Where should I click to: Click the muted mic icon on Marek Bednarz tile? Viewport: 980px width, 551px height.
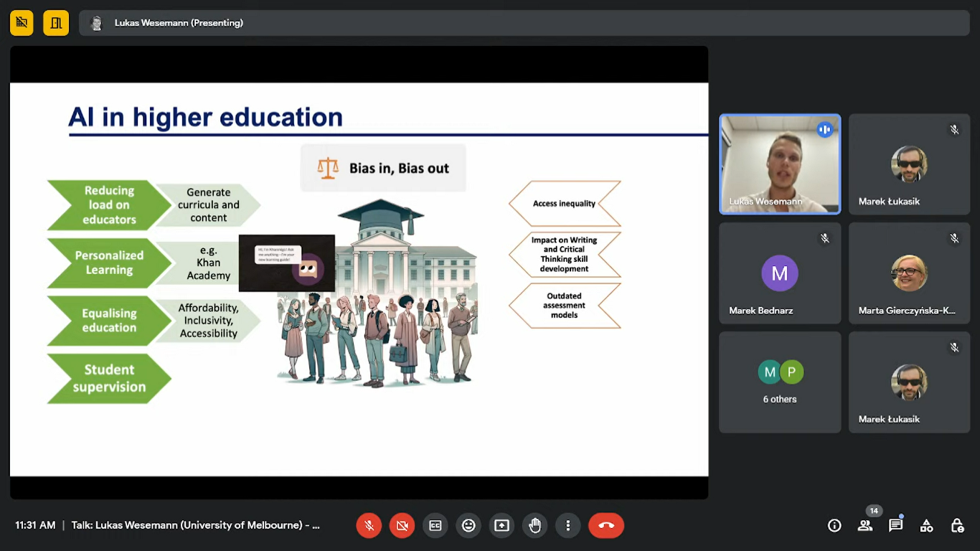coord(825,238)
